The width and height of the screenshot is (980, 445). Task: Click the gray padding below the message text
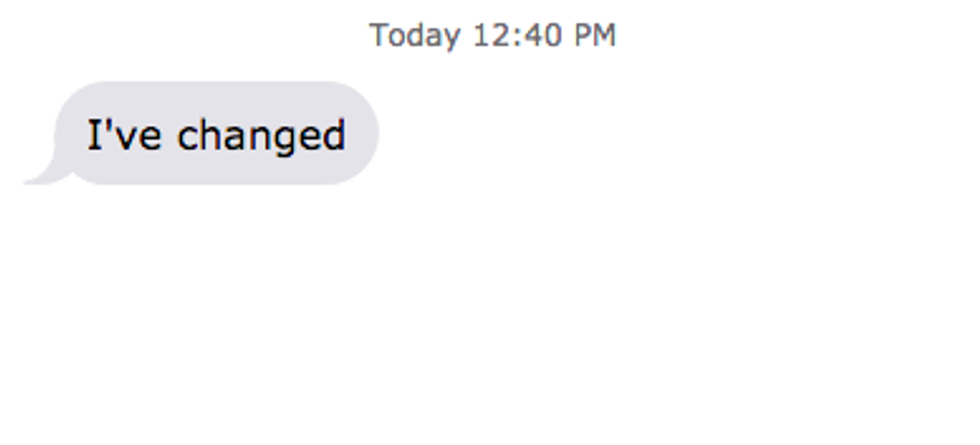(x=216, y=171)
